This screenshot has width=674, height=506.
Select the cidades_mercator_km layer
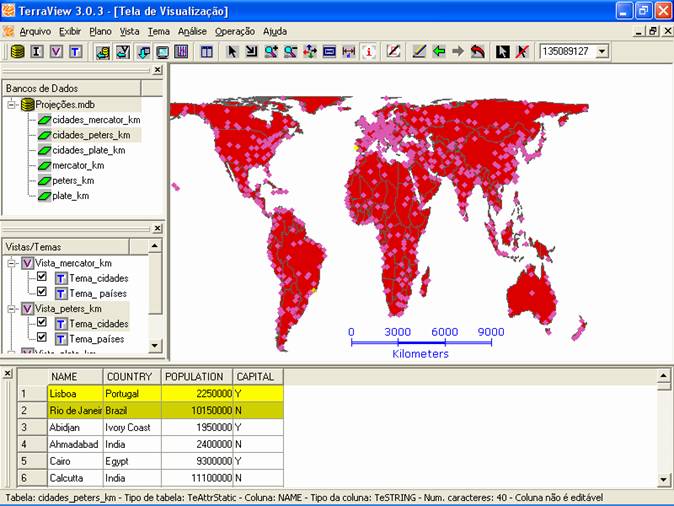pos(96,120)
